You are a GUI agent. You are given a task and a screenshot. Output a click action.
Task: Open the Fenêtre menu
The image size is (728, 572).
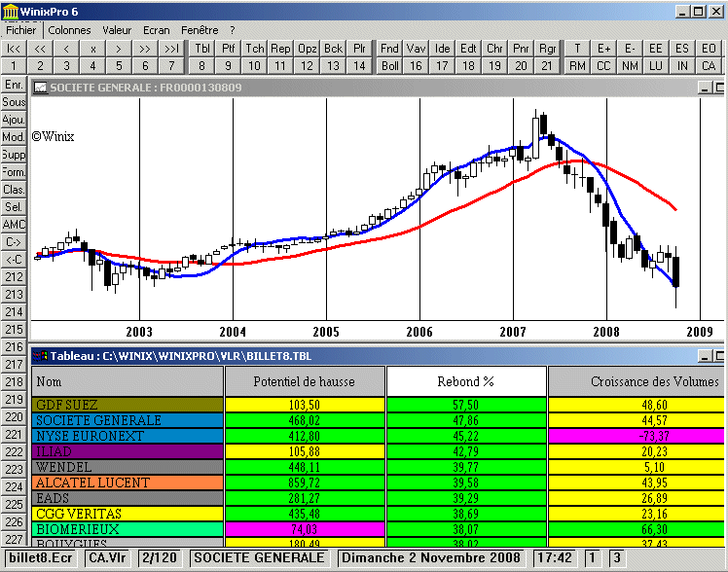pos(200,30)
